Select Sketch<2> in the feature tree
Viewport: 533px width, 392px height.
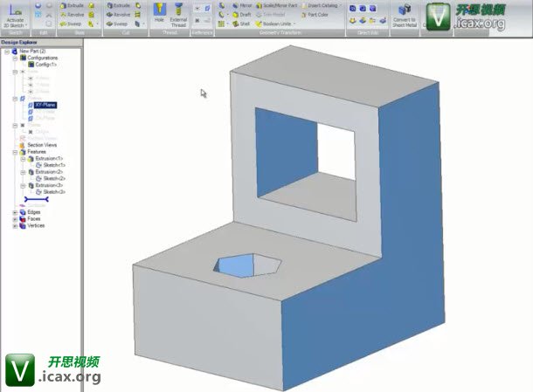(54, 179)
